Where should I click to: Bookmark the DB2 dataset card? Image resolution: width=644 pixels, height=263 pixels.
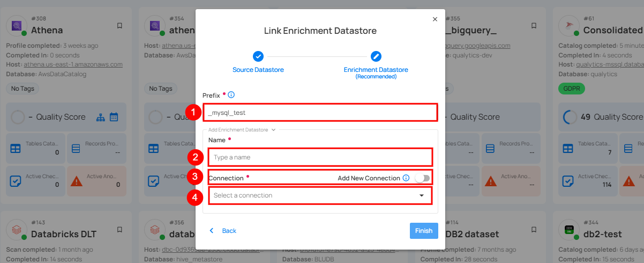tap(534, 230)
